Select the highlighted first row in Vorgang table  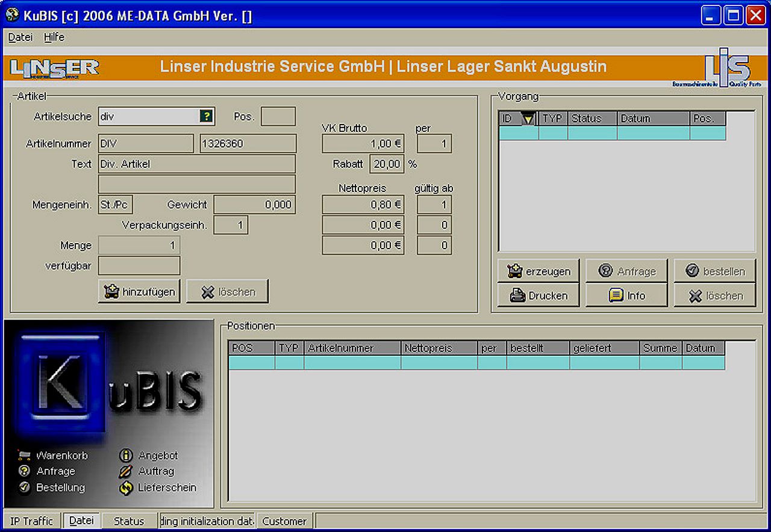[x=612, y=133]
